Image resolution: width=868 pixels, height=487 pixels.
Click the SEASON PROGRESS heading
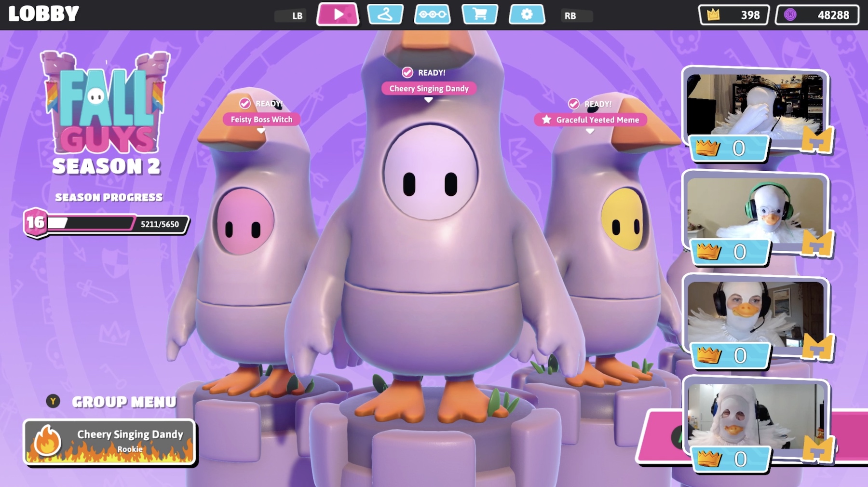(108, 197)
